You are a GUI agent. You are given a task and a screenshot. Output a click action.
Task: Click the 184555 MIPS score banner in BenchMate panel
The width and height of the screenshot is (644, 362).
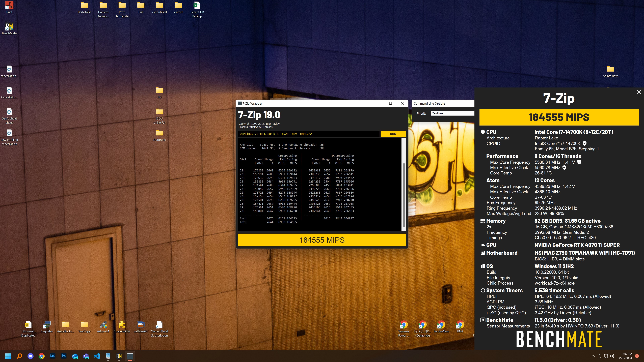(x=559, y=117)
